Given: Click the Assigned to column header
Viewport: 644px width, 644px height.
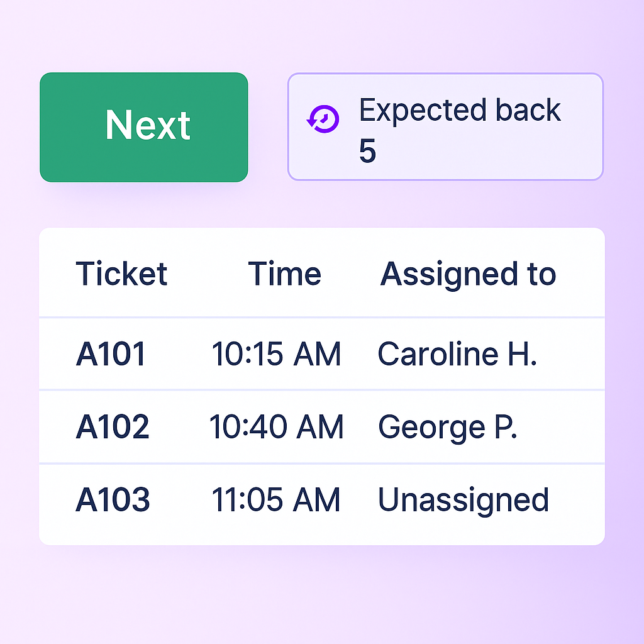Looking at the screenshot, I should [x=468, y=274].
